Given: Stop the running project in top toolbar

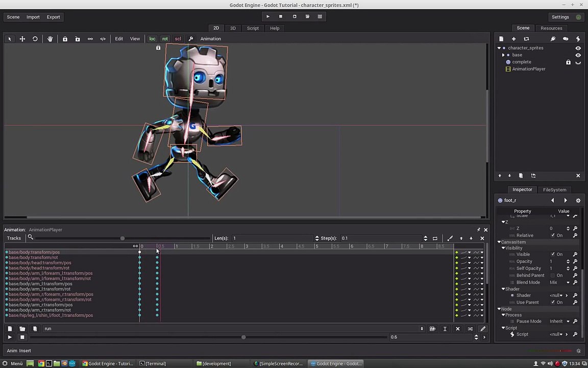Looking at the screenshot, I should 281,16.
